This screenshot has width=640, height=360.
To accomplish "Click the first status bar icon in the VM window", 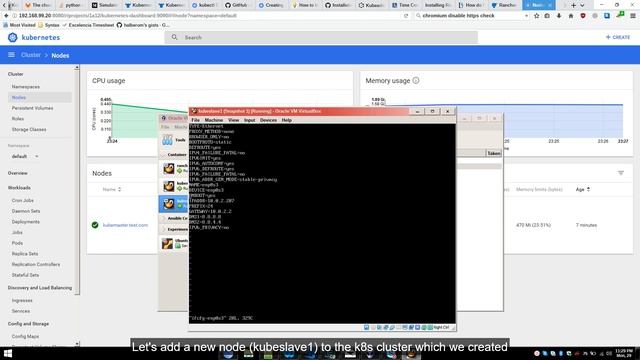I will tap(367, 327).
